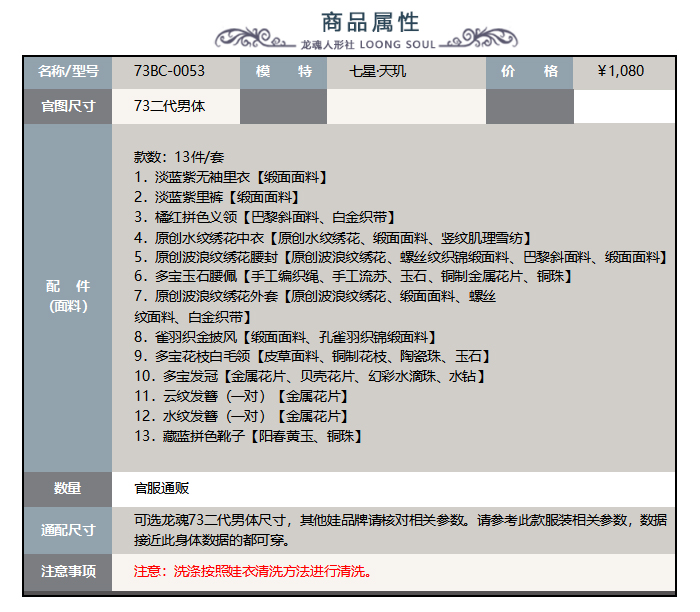
Task: Click item 11 云纹发簪（一对）
Action: [x=242, y=396]
